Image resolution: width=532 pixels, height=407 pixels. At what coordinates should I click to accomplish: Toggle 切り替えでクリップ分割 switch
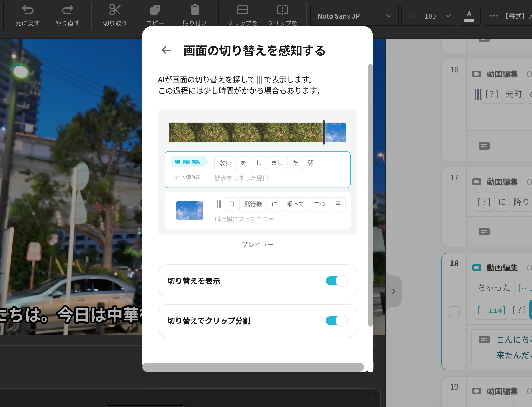pyautogui.click(x=336, y=321)
